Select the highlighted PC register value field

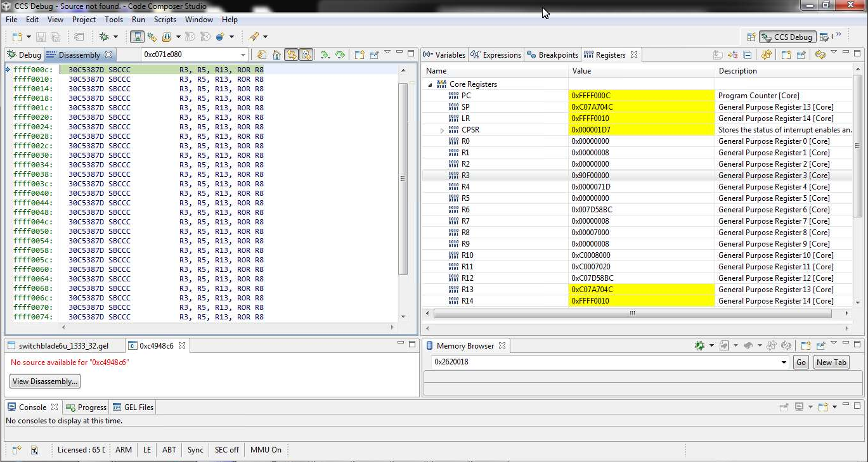[642, 95]
